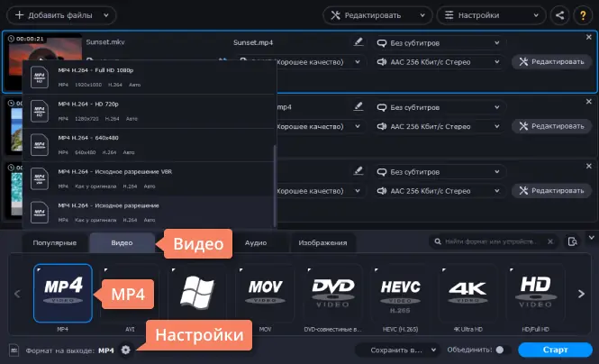Select preset MP4 H.264 original resolution VBR
Screen dimensions: 599x364
(149, 178)
